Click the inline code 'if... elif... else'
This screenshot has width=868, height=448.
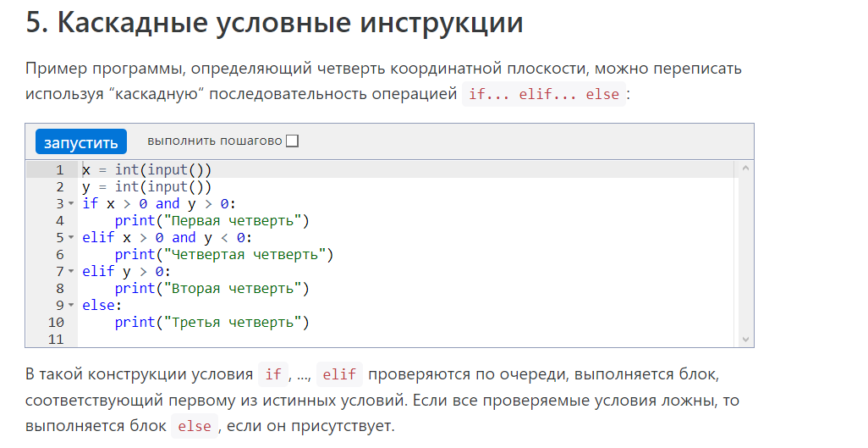544,94
